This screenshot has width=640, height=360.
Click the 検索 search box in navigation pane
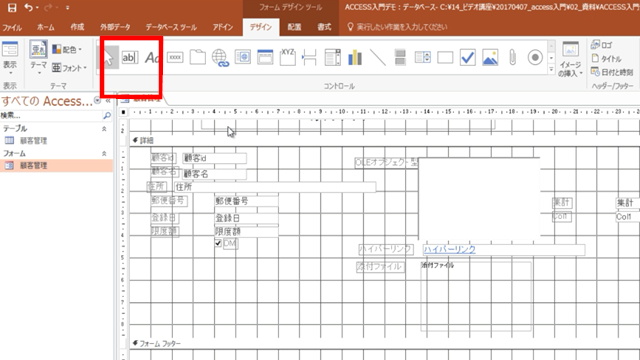pyautogui.click(x=51, y=116)
